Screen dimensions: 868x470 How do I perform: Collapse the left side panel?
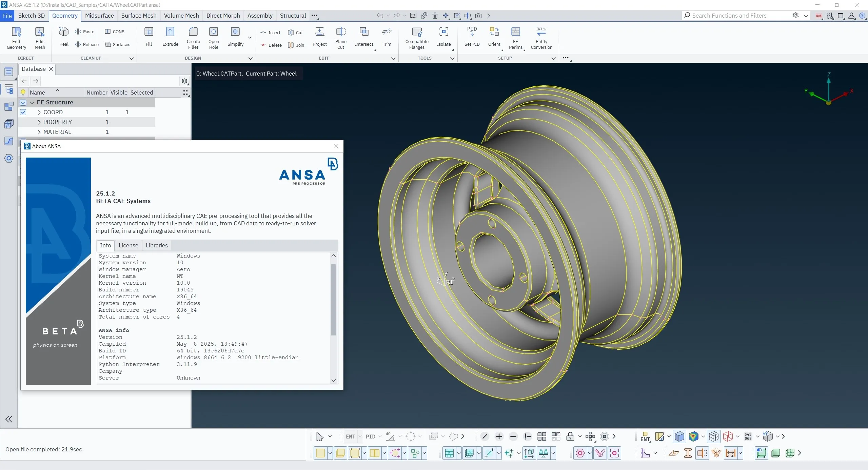(9, 419)
